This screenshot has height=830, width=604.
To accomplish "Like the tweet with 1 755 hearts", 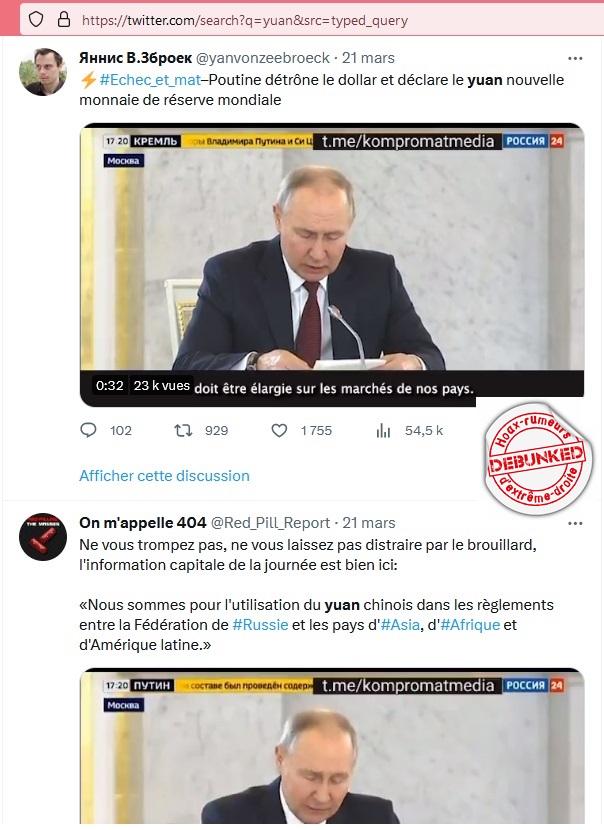I will coord(279,430).
